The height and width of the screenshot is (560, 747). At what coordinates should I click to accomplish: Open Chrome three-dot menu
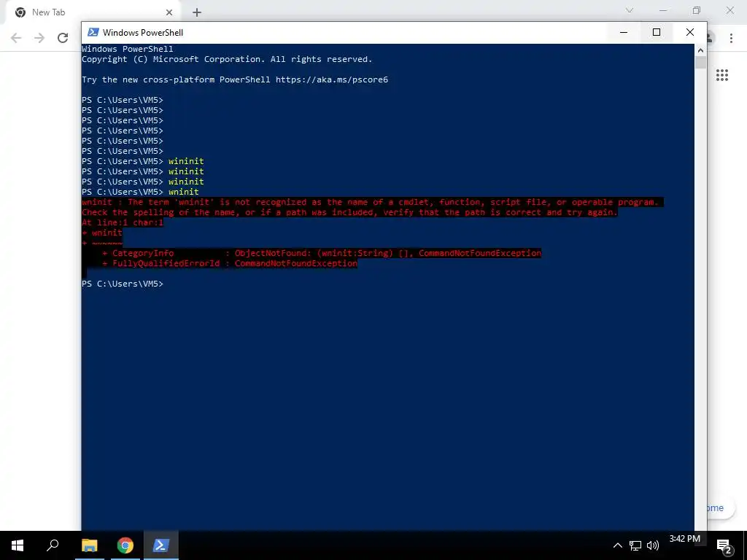point(731,38)
